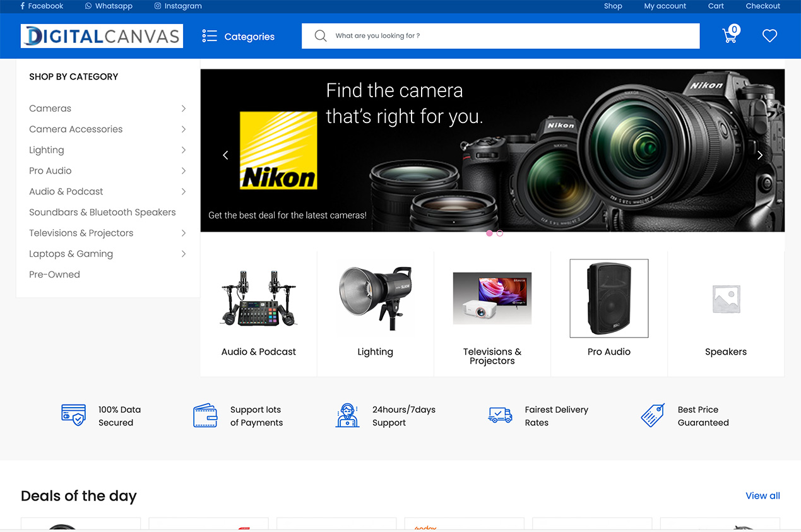
Task: Expand Laptops & Gaming submenu arrow
Action: tap(184, 254)
